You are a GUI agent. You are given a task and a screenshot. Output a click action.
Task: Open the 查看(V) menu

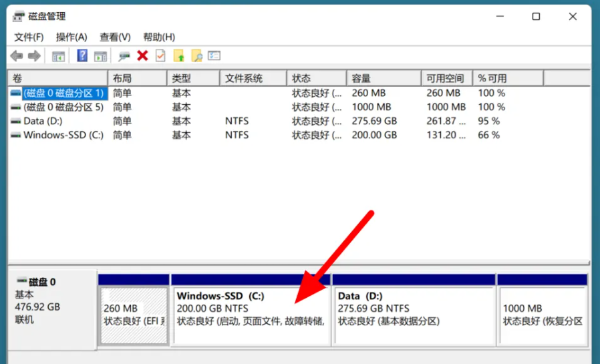coord(115,37)
